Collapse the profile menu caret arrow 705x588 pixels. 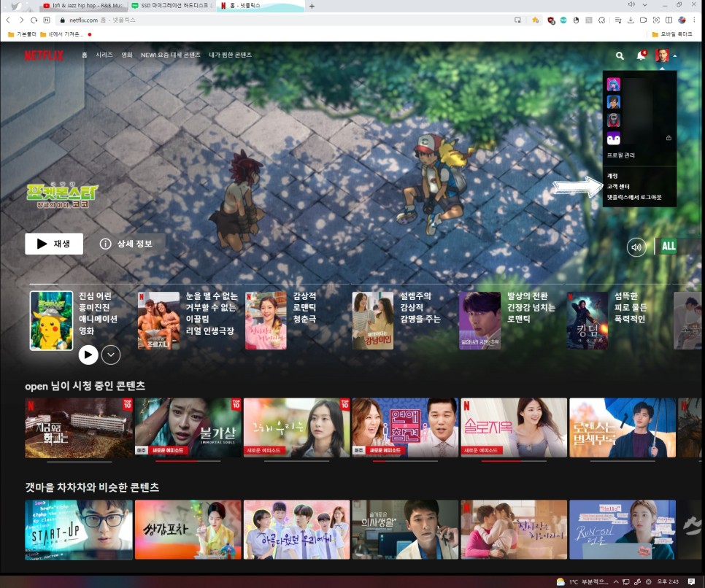click(675, 56)
